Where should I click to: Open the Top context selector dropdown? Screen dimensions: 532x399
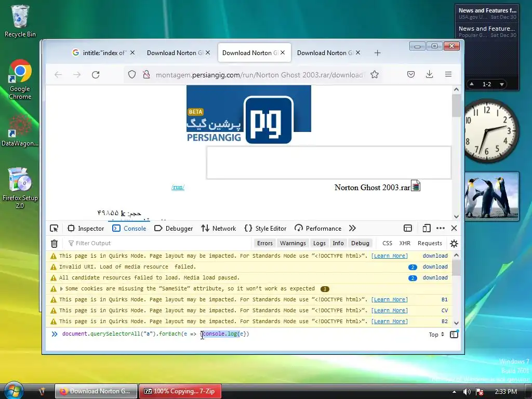436,335
